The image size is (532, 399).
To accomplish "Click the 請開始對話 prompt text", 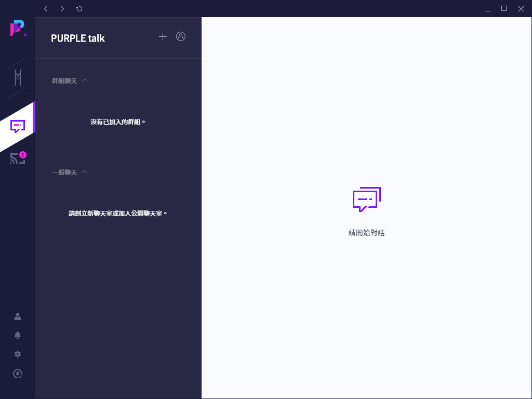I will [366, 233].
